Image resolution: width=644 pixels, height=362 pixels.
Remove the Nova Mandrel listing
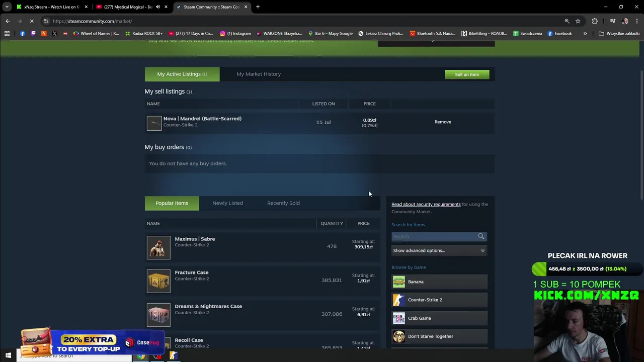(x=443, y=122)
